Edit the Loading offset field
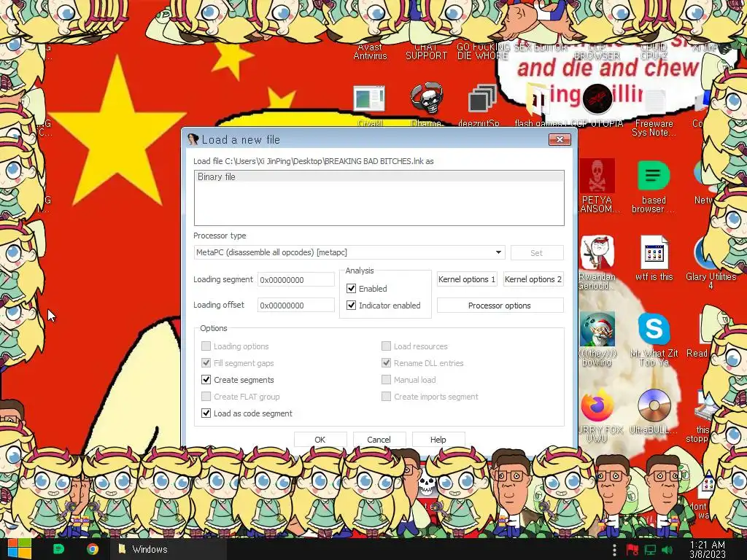Screen dimensions: 747x560 tap(296, 306)
